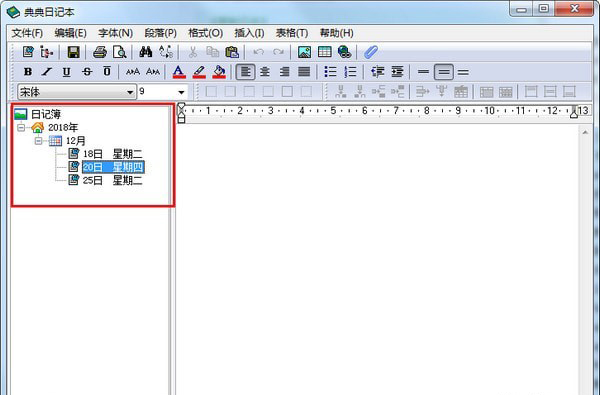Image resolution: width=600 pixels, height=395 pixels.
Task: Insert hyperlink with globe icon
Action: coord(344,52)
